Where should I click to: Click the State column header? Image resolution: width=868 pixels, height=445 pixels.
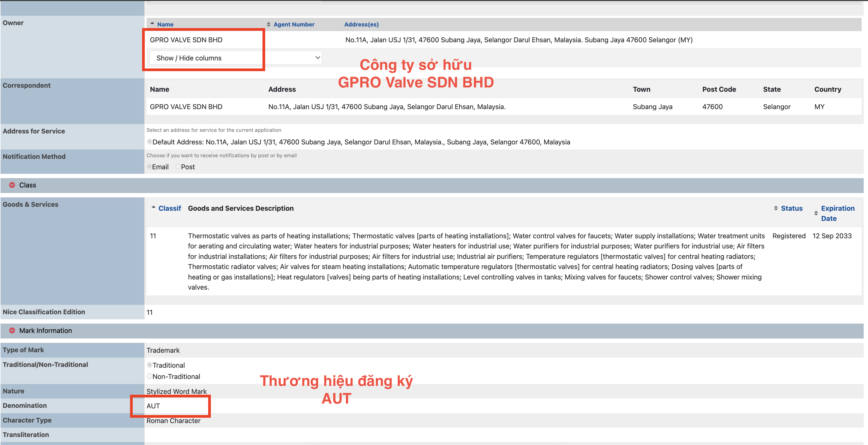pos(772,89)
